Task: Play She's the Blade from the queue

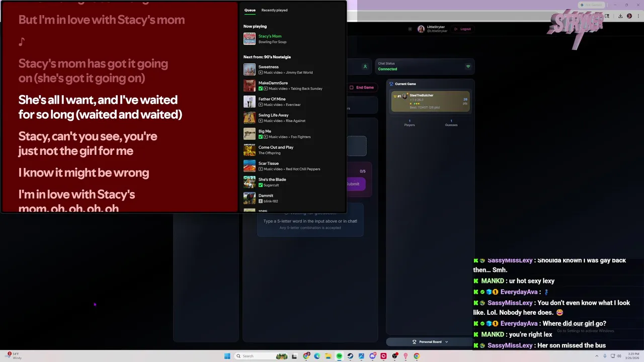Action: [x=272, y=179]
